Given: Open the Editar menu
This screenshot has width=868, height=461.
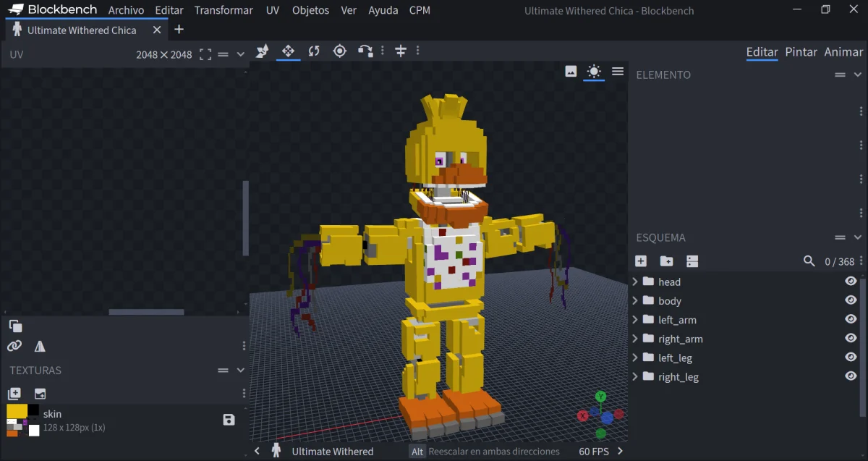Looking at the screenshot, I should tap(169, 10).
